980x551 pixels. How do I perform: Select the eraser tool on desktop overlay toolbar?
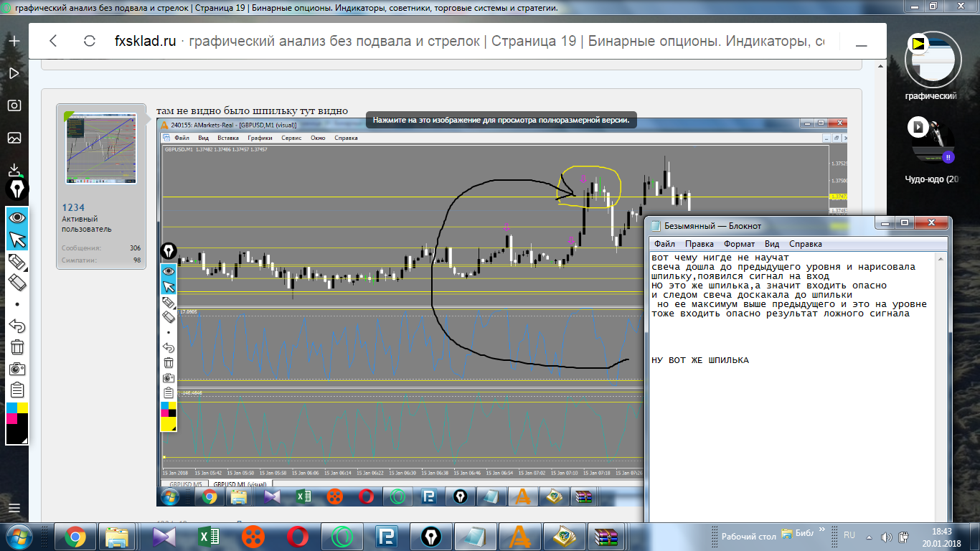(17, 283)
